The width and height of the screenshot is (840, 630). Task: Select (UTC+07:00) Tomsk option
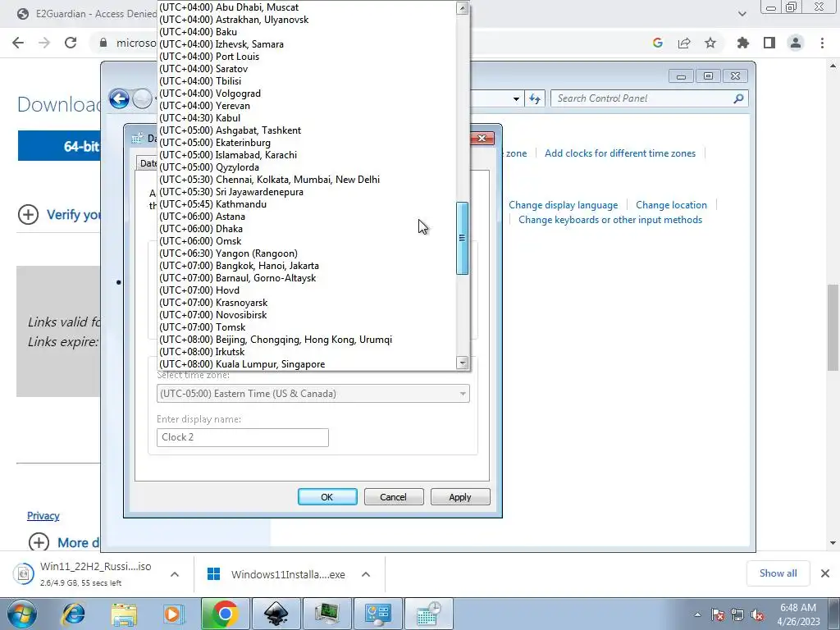[x=307, y=328]
